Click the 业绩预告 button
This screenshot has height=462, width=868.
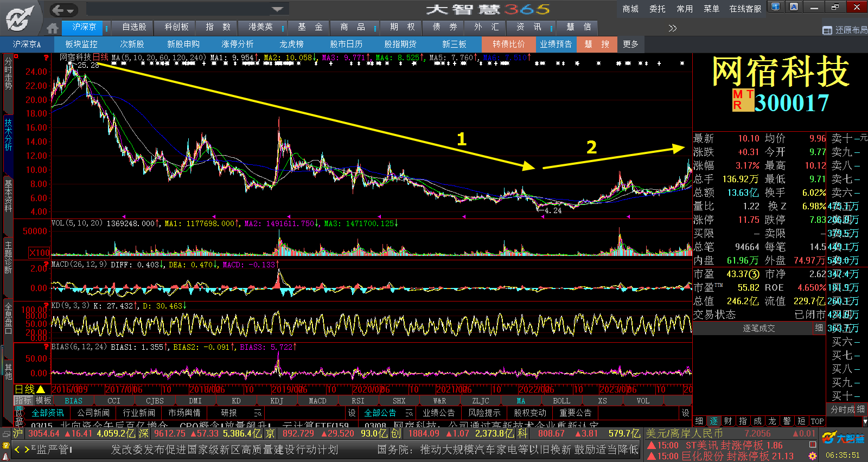556,44
